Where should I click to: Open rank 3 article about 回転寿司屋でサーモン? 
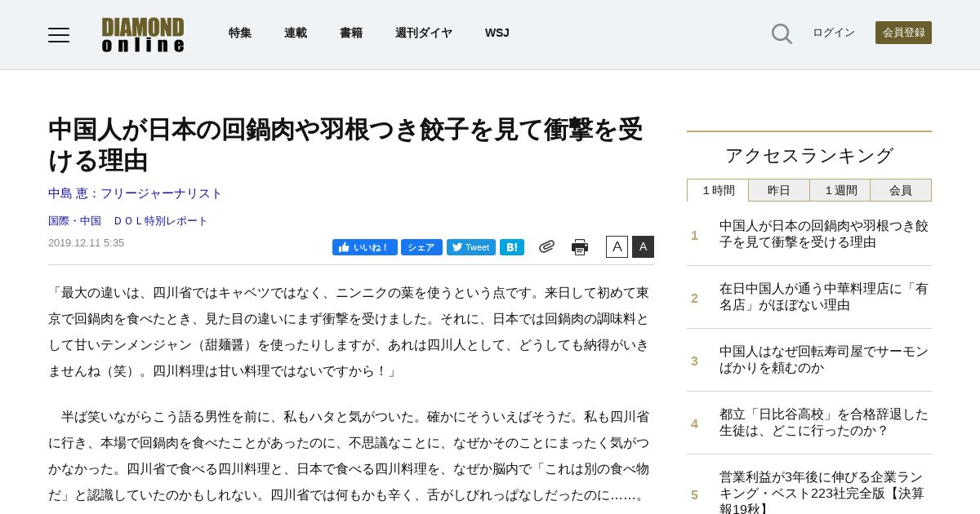[824, 360]
